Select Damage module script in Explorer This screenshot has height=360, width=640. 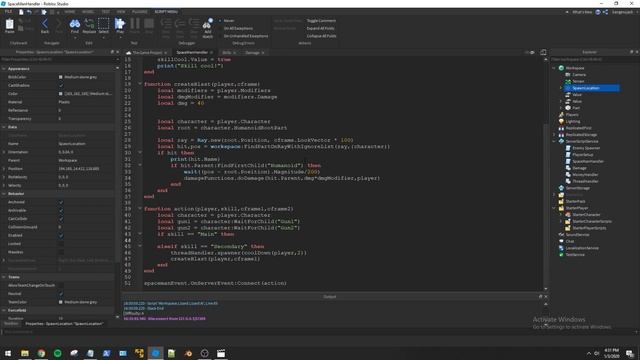580,168
